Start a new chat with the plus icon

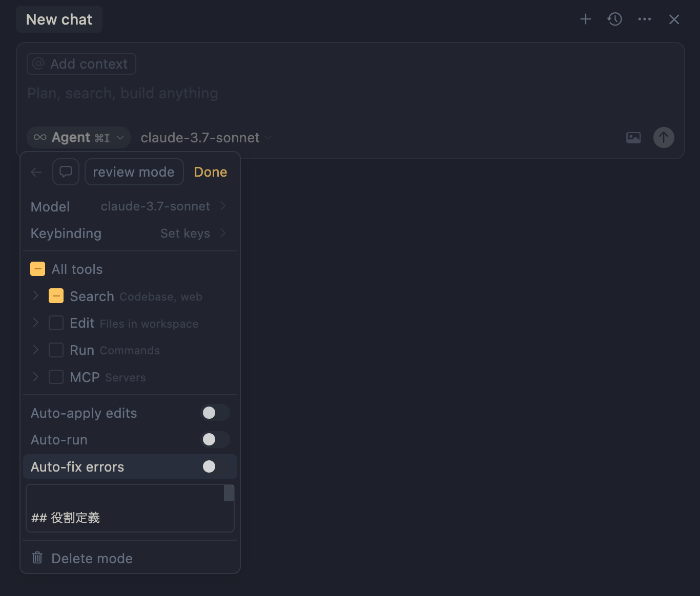pos(585,19)
